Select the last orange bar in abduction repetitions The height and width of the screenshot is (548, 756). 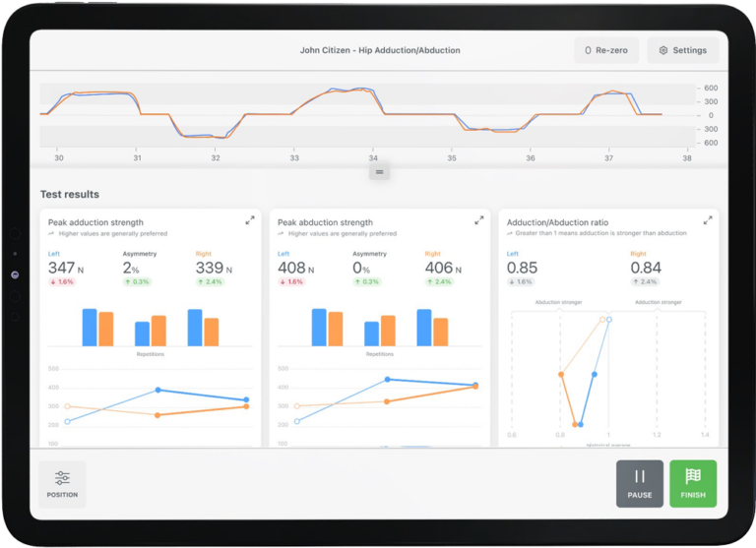(x=441, y=333)
